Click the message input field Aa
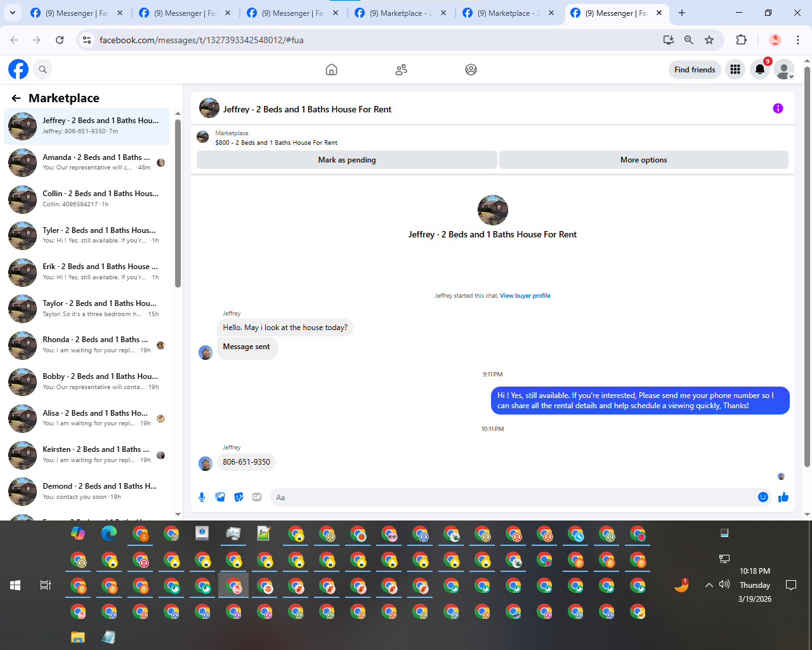The height and width of the screenshot is (650, 812). pos(511,497)
